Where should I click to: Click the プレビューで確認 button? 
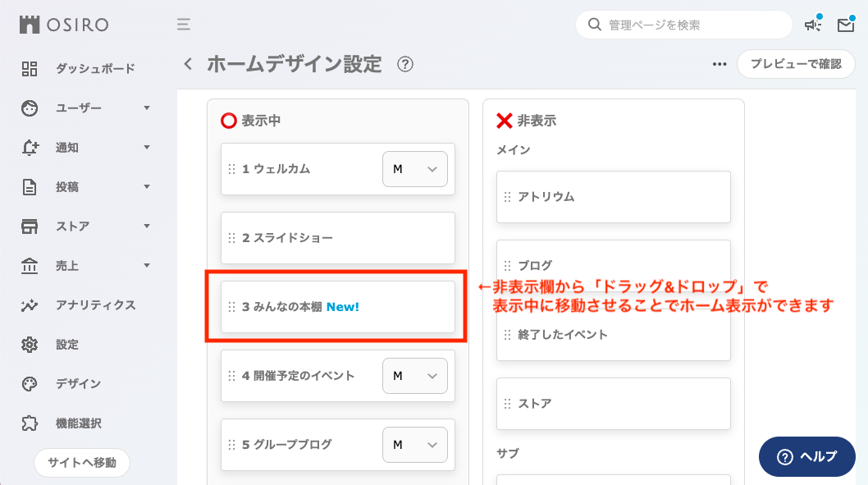(x=795, y=64)
